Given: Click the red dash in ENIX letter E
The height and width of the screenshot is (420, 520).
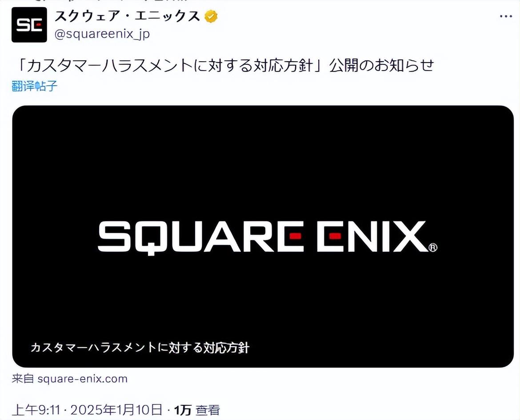Looking at the screenshot, I should (x=335, y=236).
